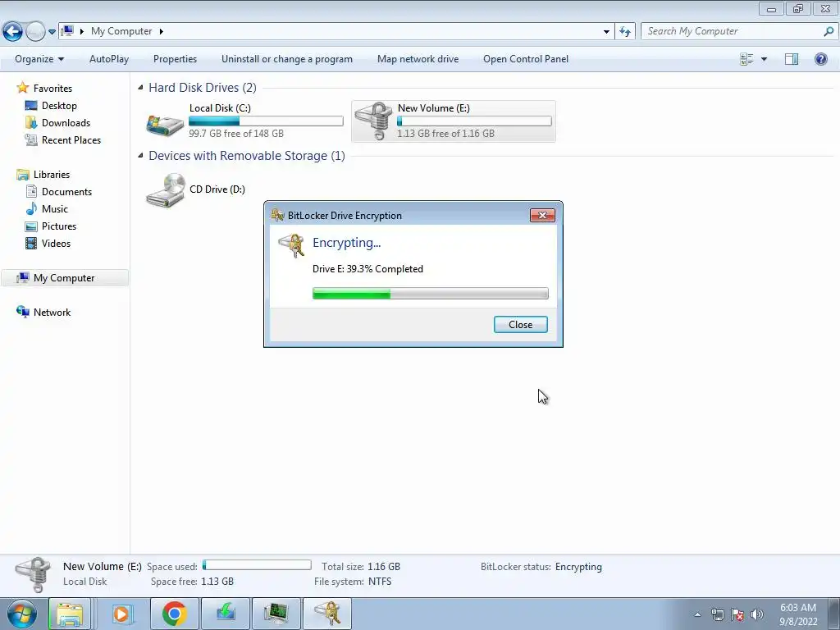Click the network tray icon
The height and width of the screenshot is (630, 840).
coord(717,614)
